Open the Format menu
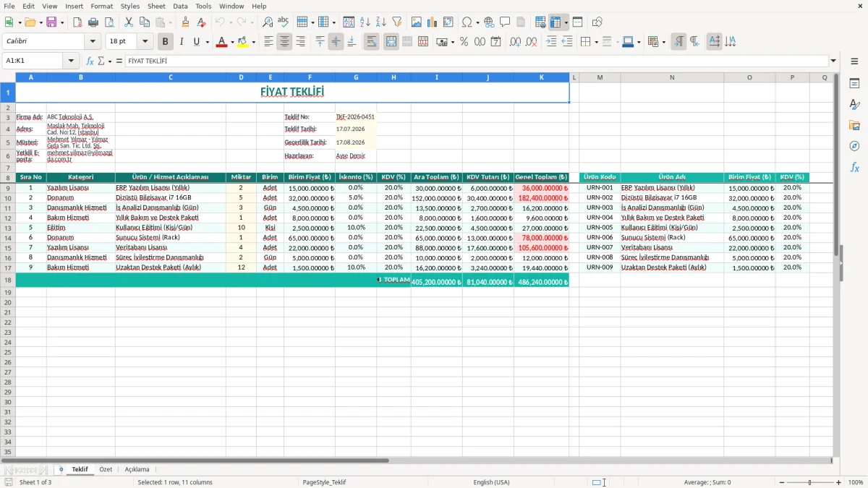Viewport: 868px width, 488px height. pyautogui.click(x=101, y=6)
